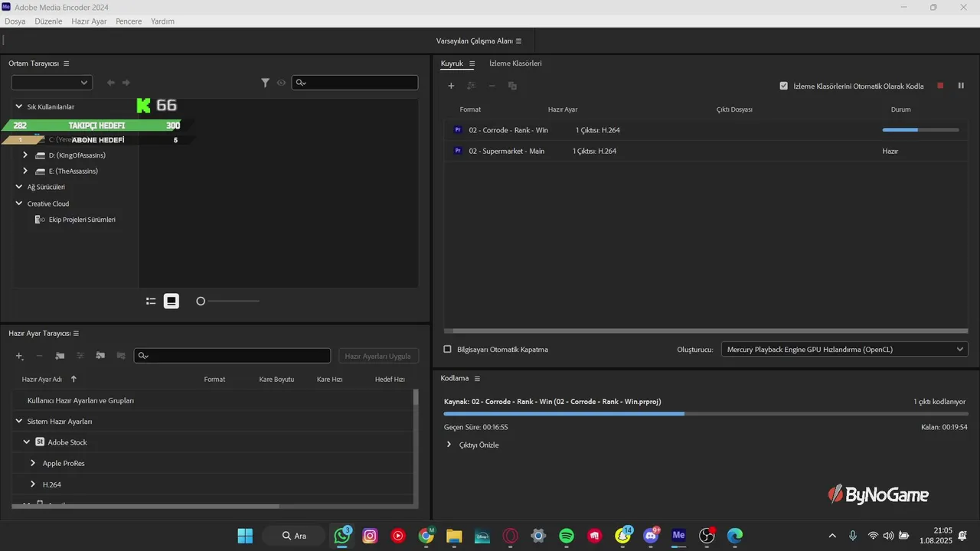The width and height of the screenshot is (980, 551).
Task: Open the workspace menu beside Varsayılan Çalışma Alanı
Action: [518, 41]
